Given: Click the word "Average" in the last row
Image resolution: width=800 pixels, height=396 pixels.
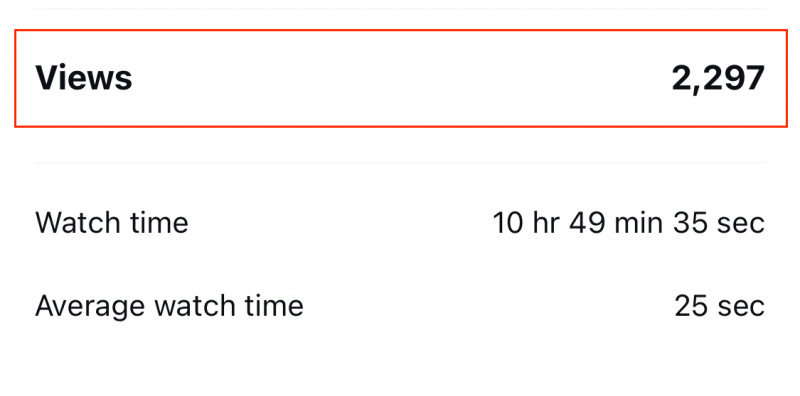Looking at the screenshot, I should 91,306.
